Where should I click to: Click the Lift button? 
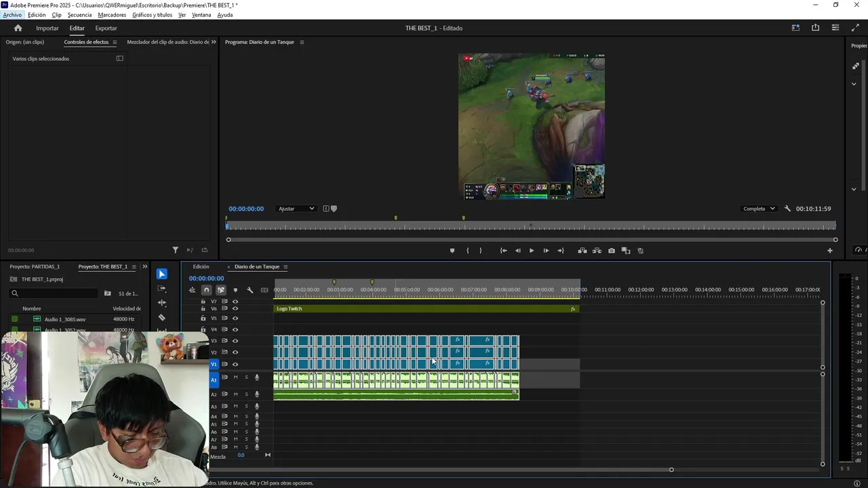tap(582, 251)
